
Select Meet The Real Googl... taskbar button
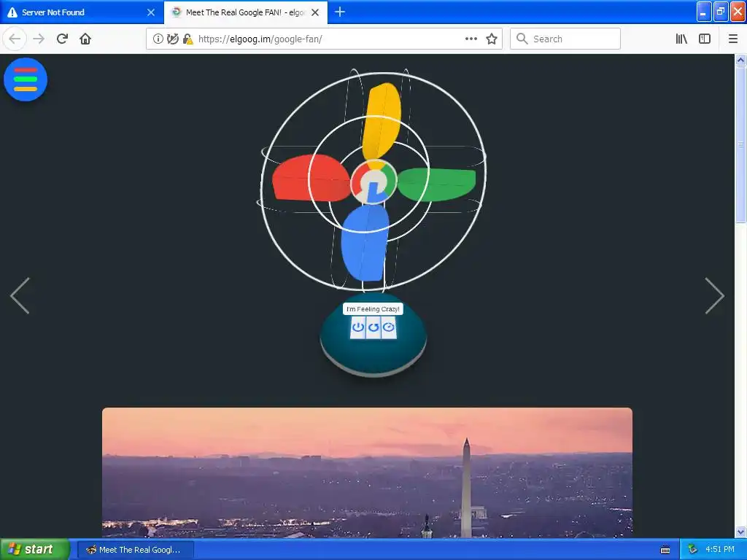[135, 550]
